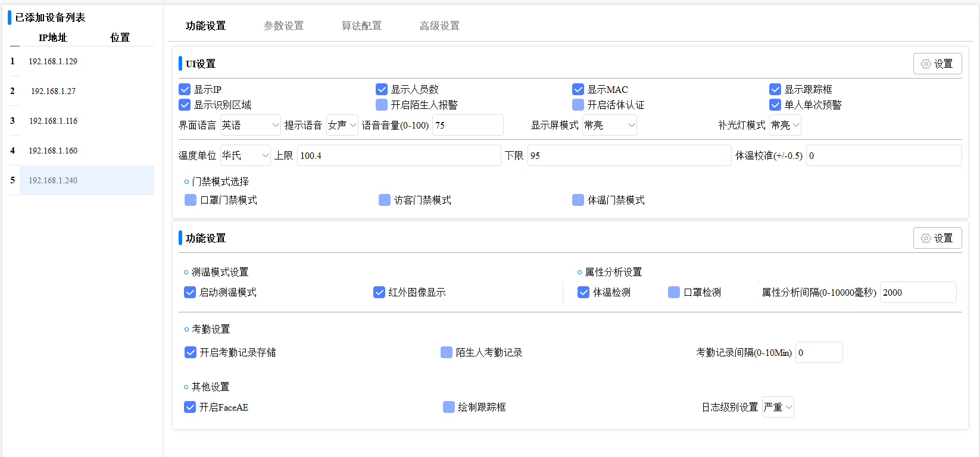Select device 192.168.1.129 in the list
The image size is (980, 457).
53,61
